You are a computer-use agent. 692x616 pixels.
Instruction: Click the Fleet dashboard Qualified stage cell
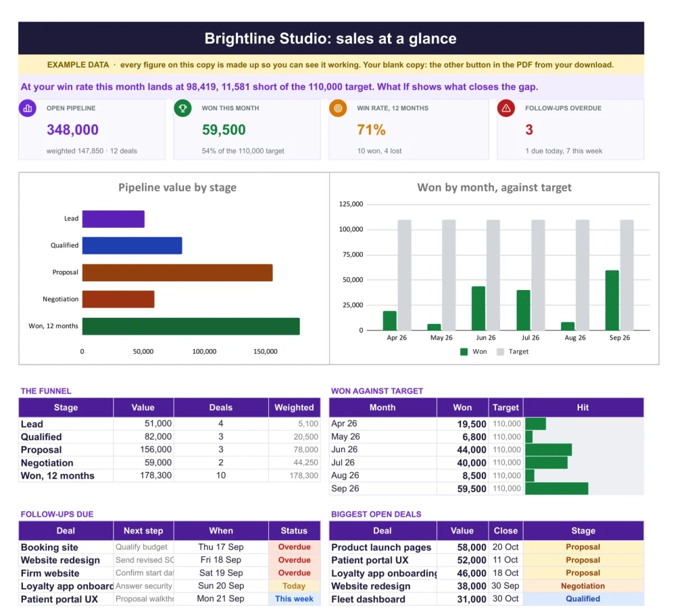point(583,599)
